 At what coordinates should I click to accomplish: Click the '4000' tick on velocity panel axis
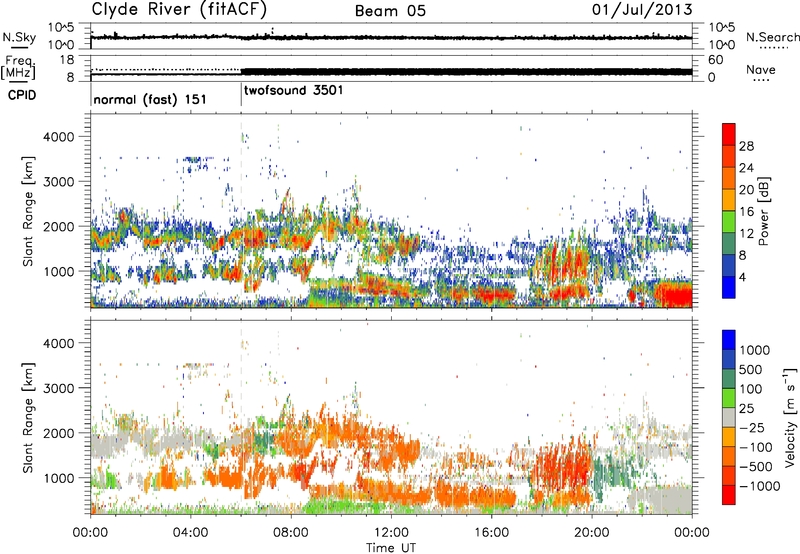tap(58, 343)
